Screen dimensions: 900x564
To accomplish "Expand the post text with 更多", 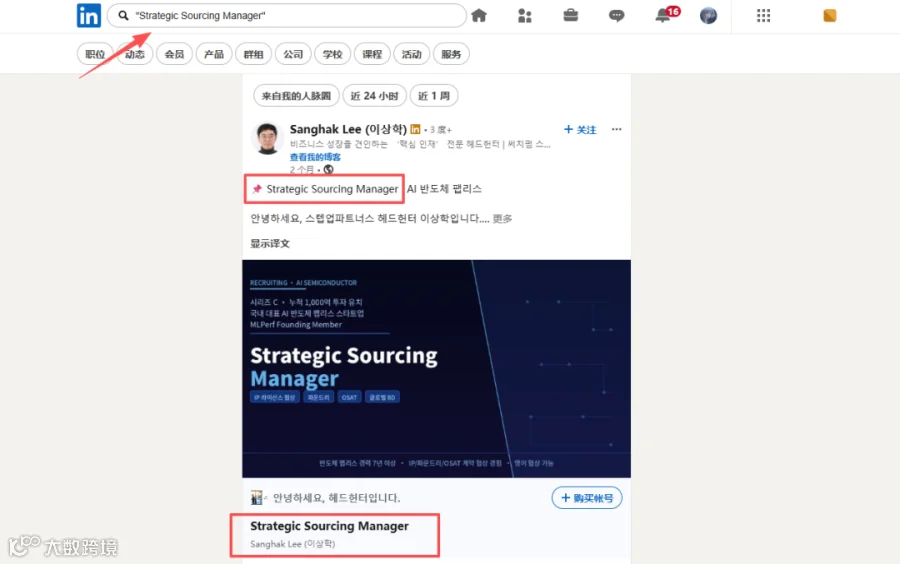I will pos(502,219).
